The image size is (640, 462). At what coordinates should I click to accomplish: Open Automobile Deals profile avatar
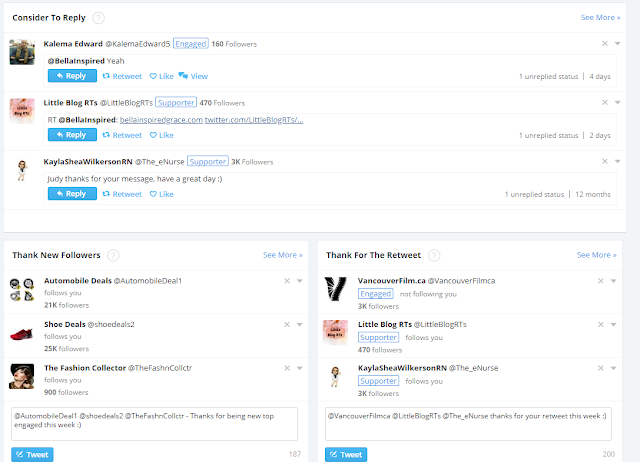point(22,289)
